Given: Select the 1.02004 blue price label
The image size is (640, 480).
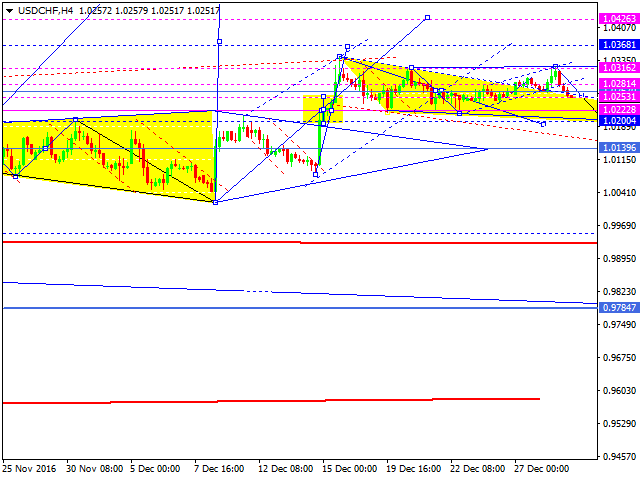Looking at the screenshot, I should pyautogui.click(x=619, y=120).
